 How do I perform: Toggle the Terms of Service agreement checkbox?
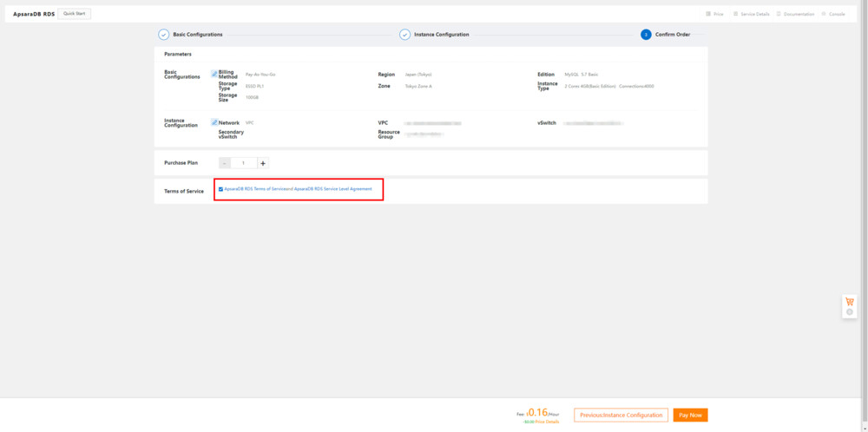click(x=220, y=189)
